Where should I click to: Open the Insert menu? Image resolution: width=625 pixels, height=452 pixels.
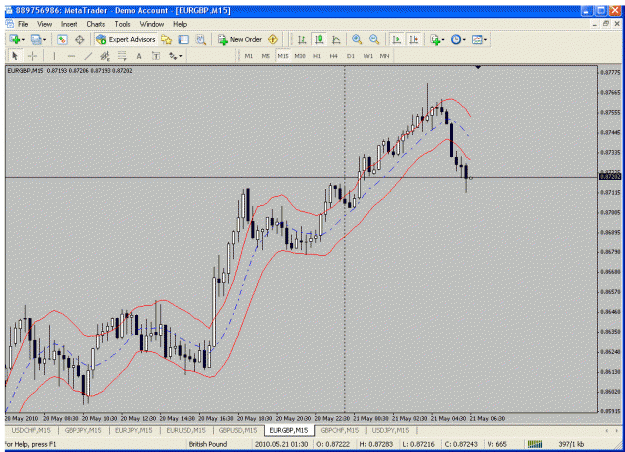[x=69, y=24]
